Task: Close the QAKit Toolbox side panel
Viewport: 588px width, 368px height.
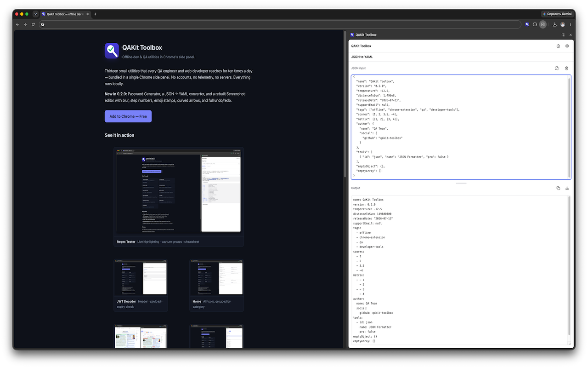Action: click(571, 35)
